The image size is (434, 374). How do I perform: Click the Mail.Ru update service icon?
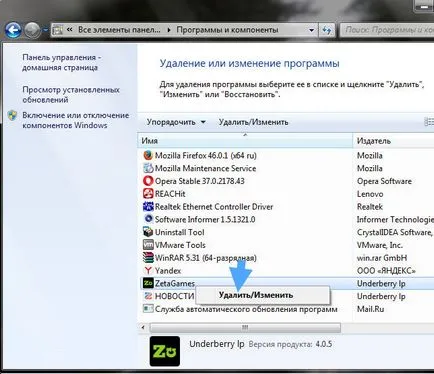pyautogui.click(x=148, y=309)
